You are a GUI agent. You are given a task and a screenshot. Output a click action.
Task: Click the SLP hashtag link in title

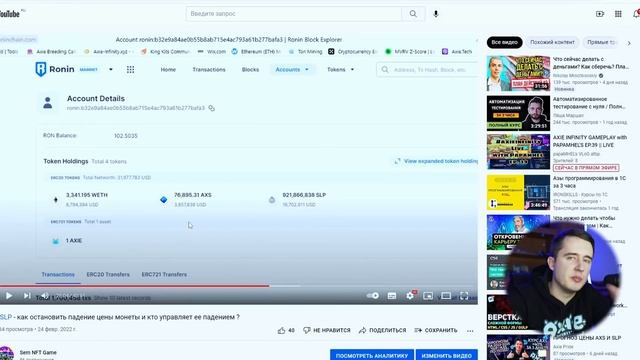pyautogui.click(x=5, y=317)
